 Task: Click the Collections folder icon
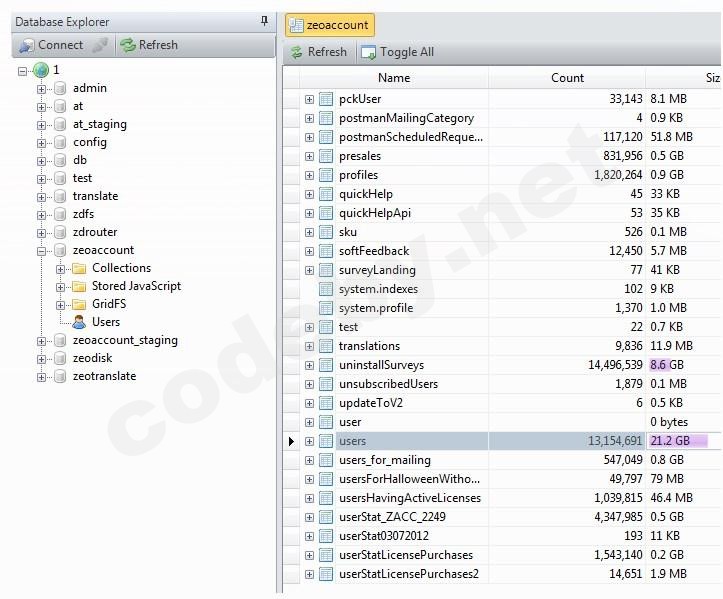pyautogui.click(x=79, y=268)
